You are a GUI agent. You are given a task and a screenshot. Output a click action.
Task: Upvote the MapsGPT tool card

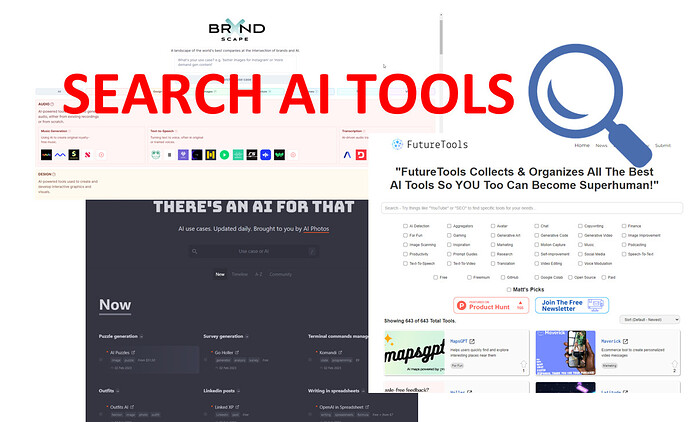[523, 364]
